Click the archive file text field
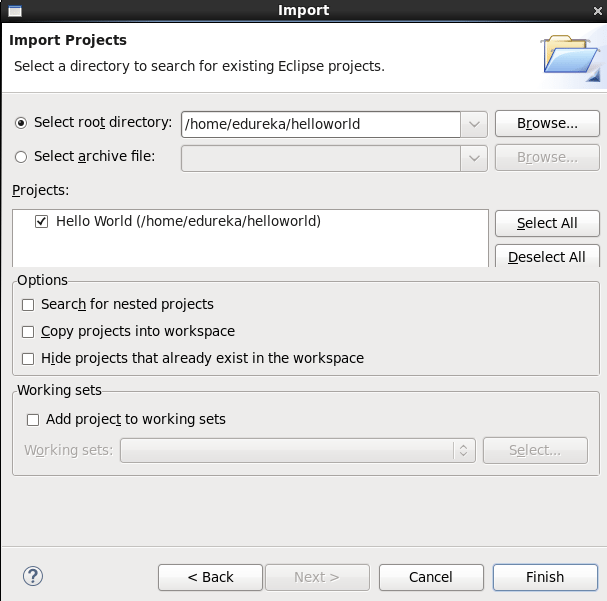The width and height of the screenshot is (607, 601). pos(321,158)
